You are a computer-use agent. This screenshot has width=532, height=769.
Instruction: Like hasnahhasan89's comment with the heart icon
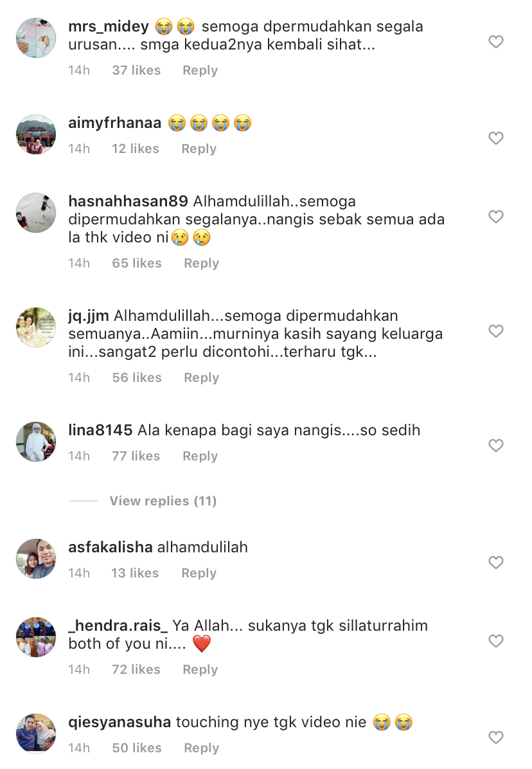click(x=496, y=217)
